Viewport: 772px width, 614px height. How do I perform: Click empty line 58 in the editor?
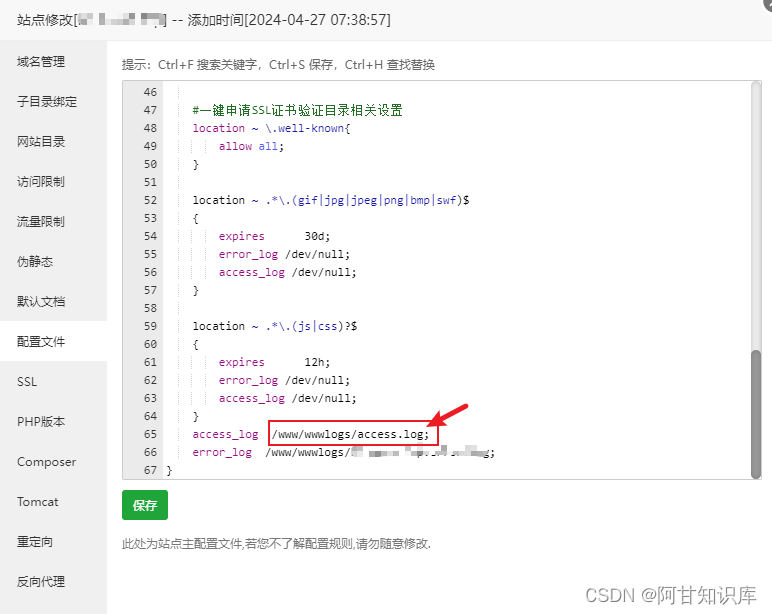458,308
